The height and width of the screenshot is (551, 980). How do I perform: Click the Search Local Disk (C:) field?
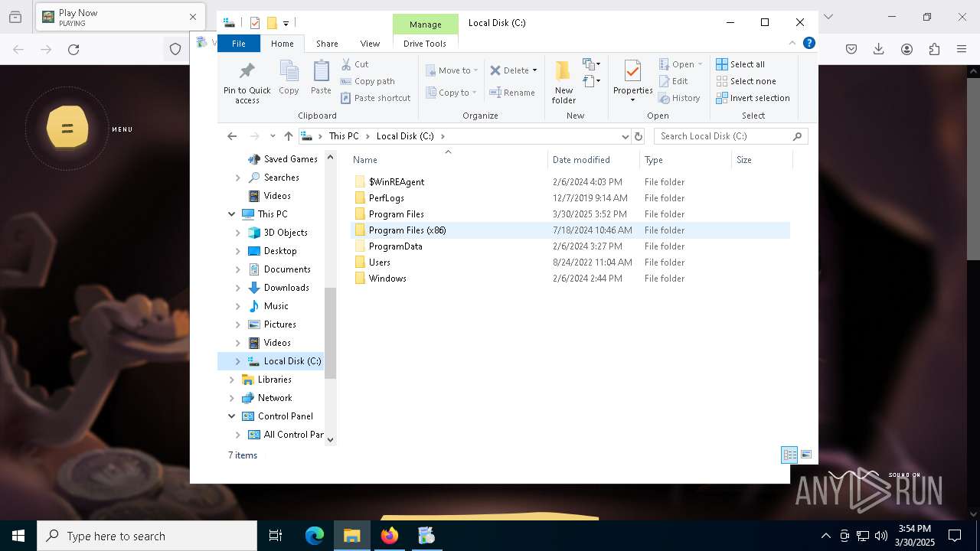click(x=730, y=136)
